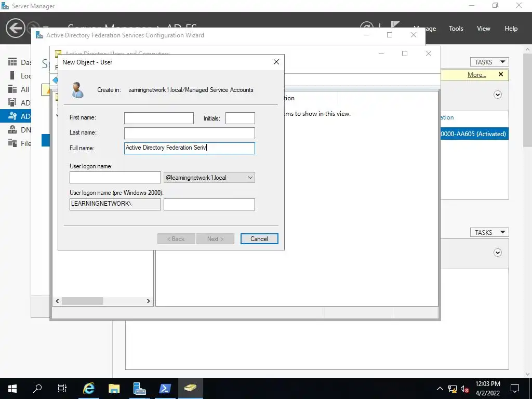Click the Full name input field

point(189,148)
